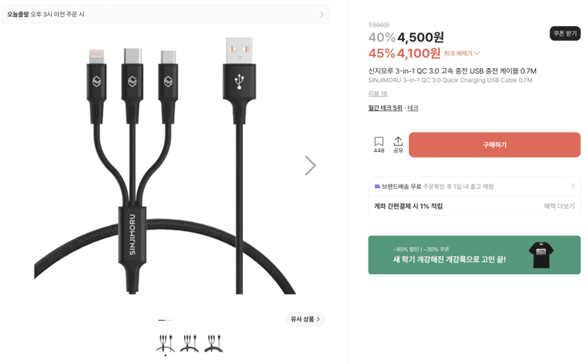
Task: Click the 구매하기 purchase button
Action: coord(495,145)
